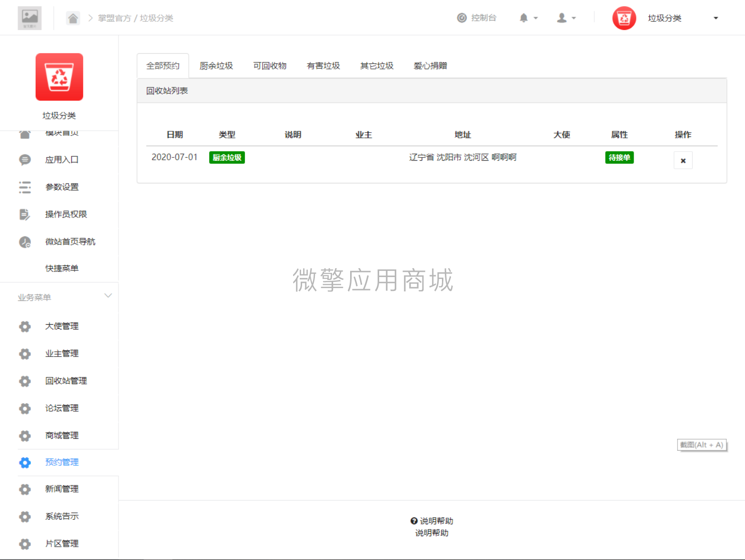The image size is (745, 560).
Task: Click the gear icon beside 新闻管理
Action: click(25, 489)
